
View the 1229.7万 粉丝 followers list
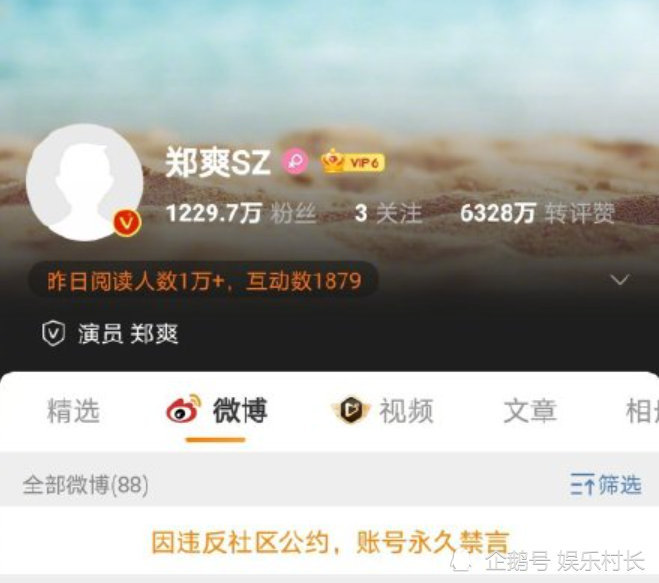[x=241, y=213]
